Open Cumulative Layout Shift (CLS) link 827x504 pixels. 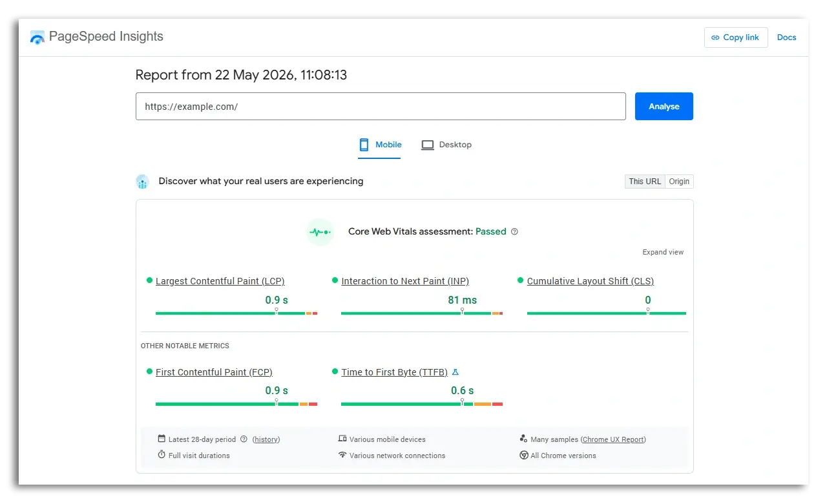tap(591, 281)
